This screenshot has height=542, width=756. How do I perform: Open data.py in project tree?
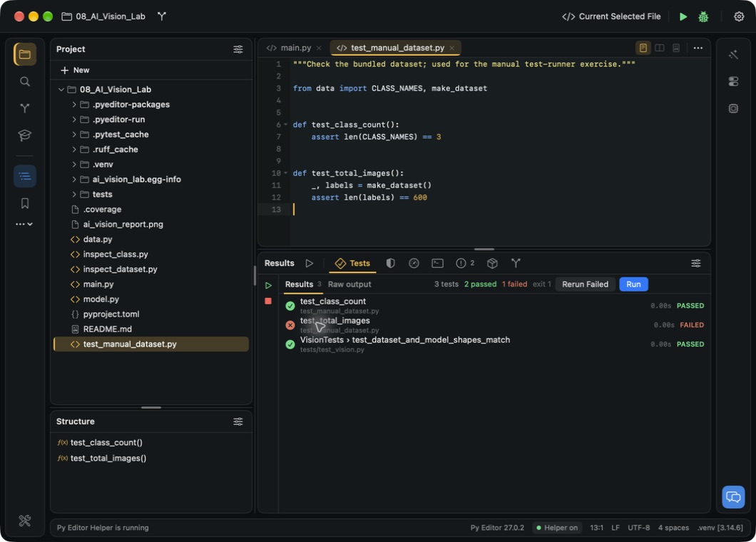[x=98, y=240]
